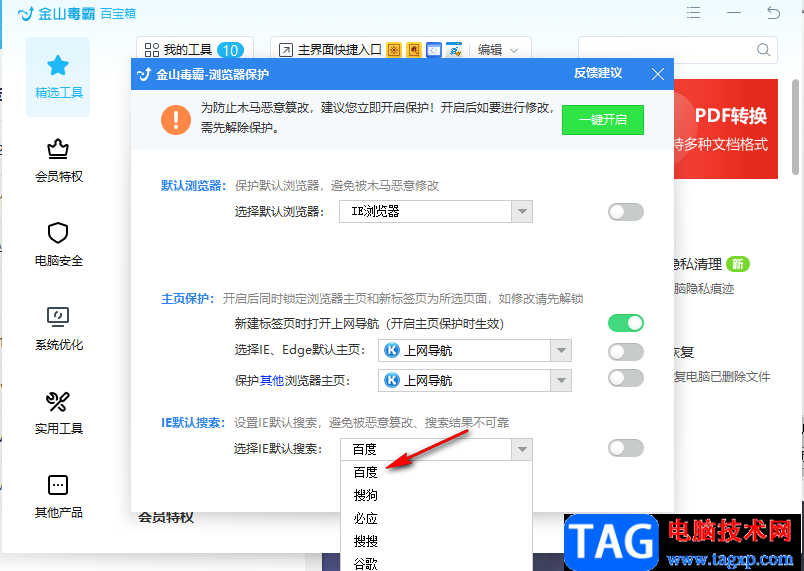Click the 10 tool count badge
Screen dimensions: 804x571
tap(230, 50)
